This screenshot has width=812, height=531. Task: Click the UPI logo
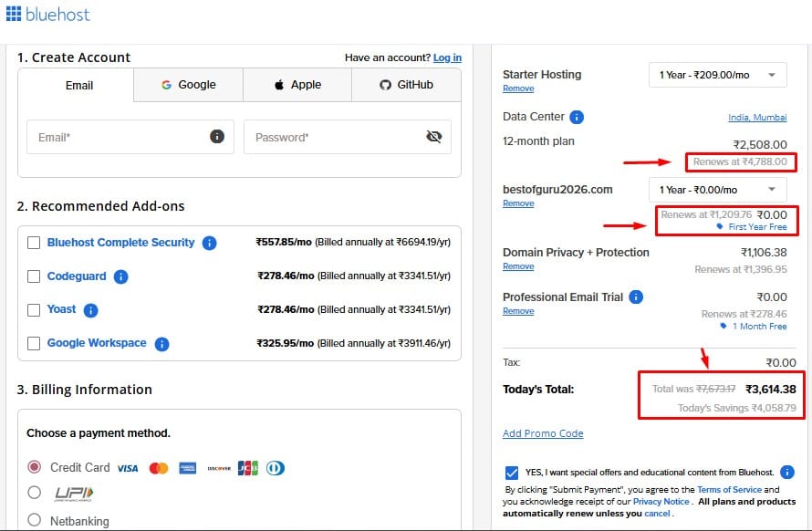pos(74,494)
